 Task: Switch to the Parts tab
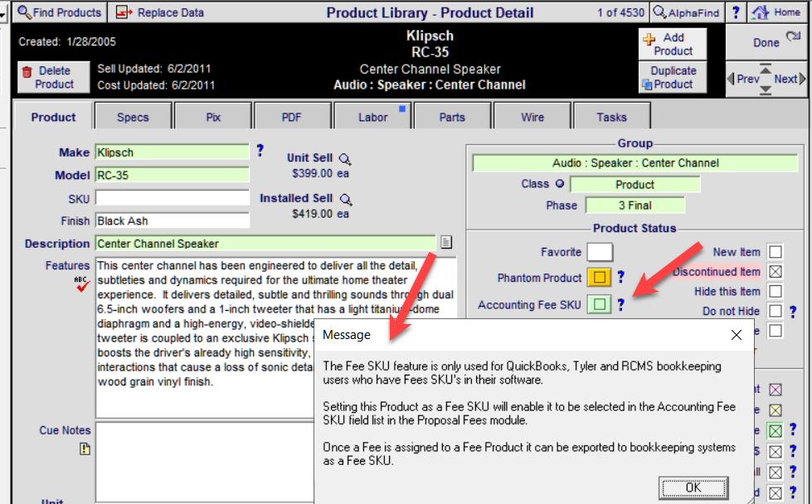coord(452,116)
